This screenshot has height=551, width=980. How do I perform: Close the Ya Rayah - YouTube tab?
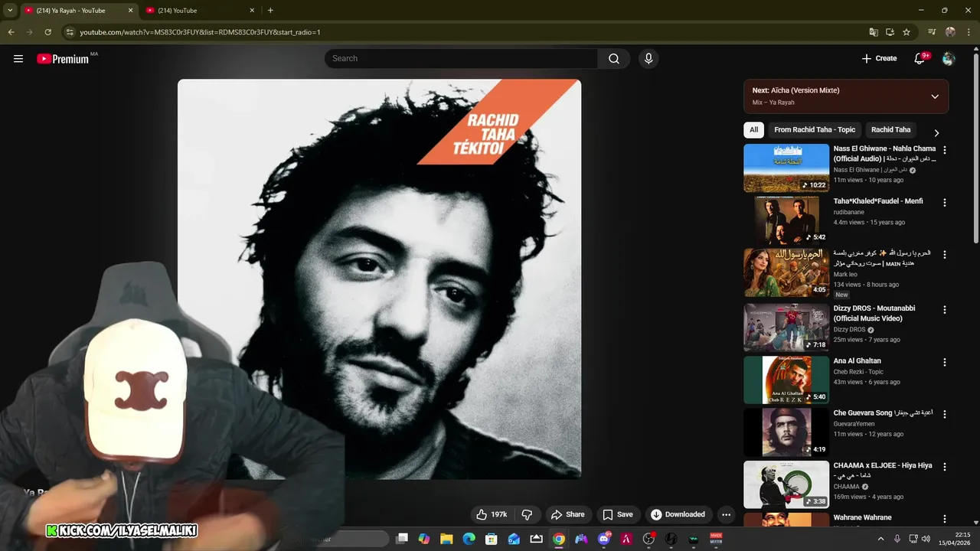coord(130,10)
